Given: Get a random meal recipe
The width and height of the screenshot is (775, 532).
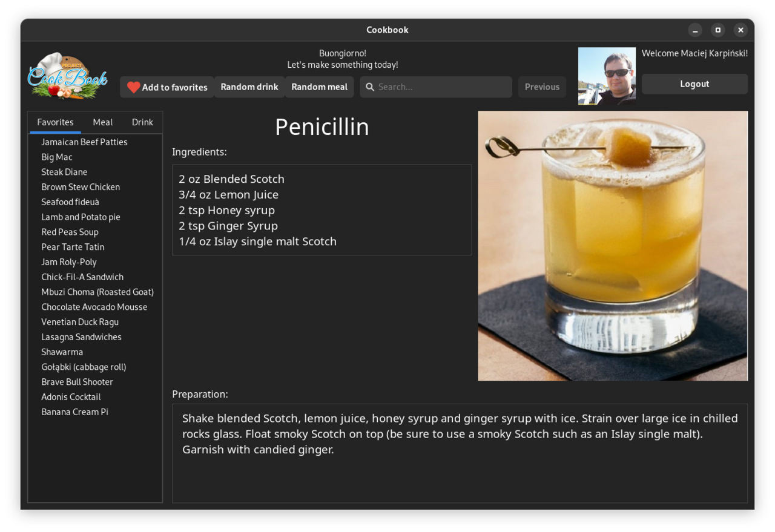Looking at the screenshot, I should coord(319,87).
